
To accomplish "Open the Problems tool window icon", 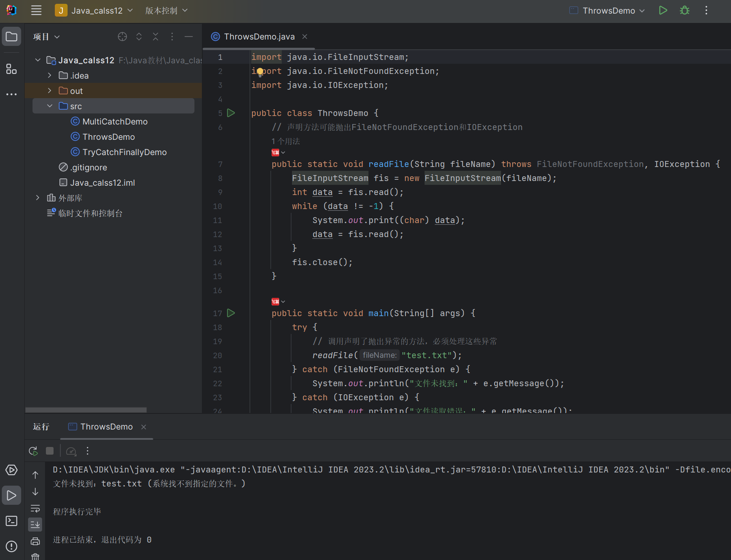I will coord(11,546).
